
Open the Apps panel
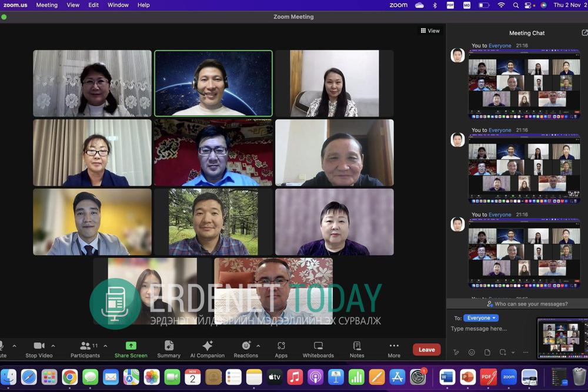click(281, 349)
